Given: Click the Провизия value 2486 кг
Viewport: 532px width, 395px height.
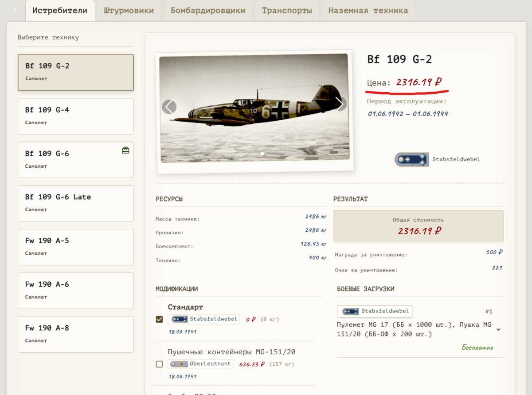Looking at the screenshot, I should 316,230.
